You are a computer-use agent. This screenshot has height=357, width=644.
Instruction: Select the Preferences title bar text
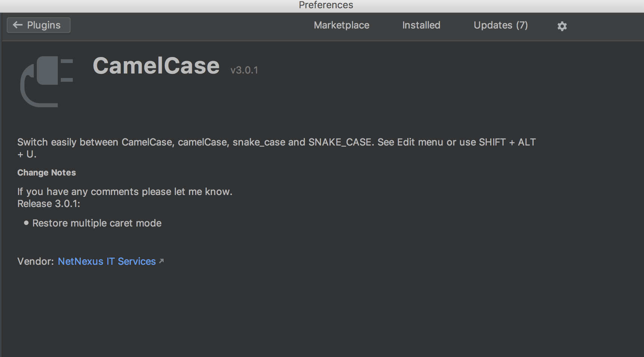coord(326,5)
